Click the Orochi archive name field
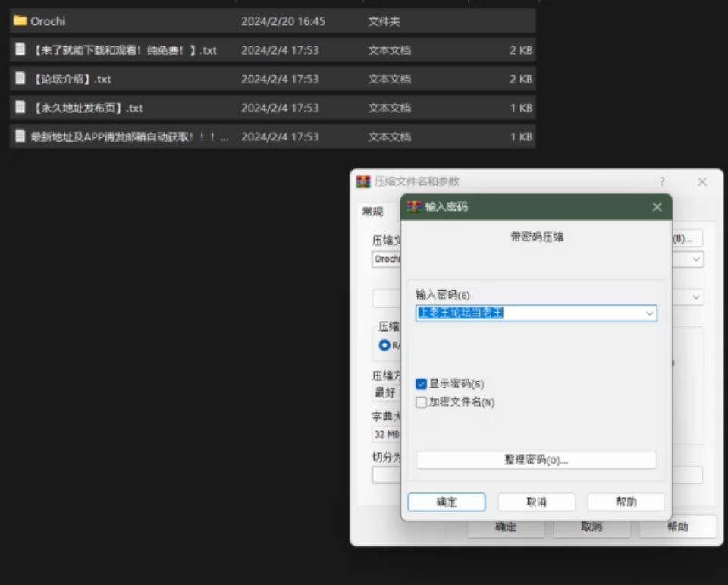The image size is (728, 585). coord(386,259)
